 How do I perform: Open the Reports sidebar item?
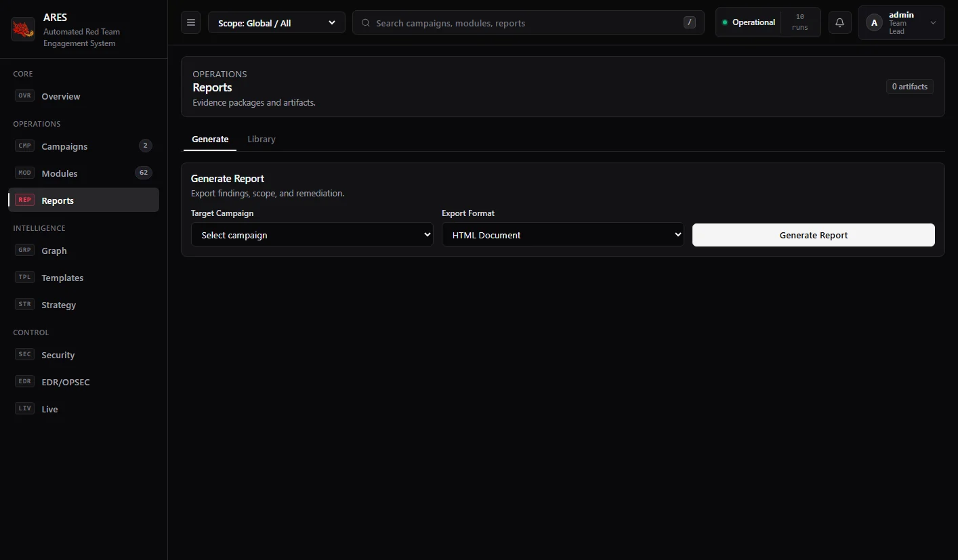(x=83, y=200)
